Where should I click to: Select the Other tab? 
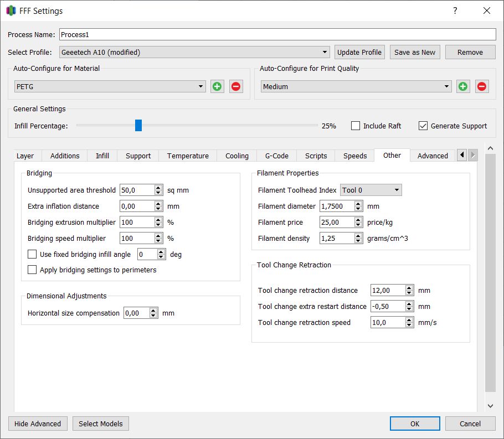[x=392, y=155]
